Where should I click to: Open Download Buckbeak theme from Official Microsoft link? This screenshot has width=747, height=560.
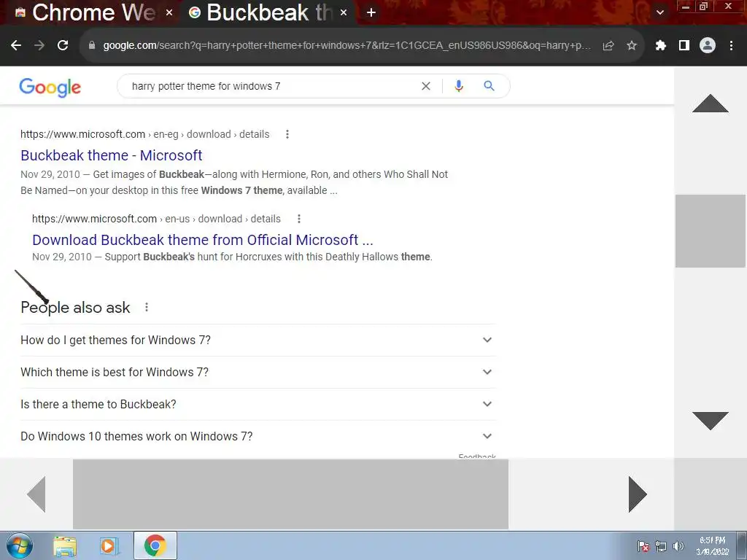pyautogui.click(x=203, y=240)
